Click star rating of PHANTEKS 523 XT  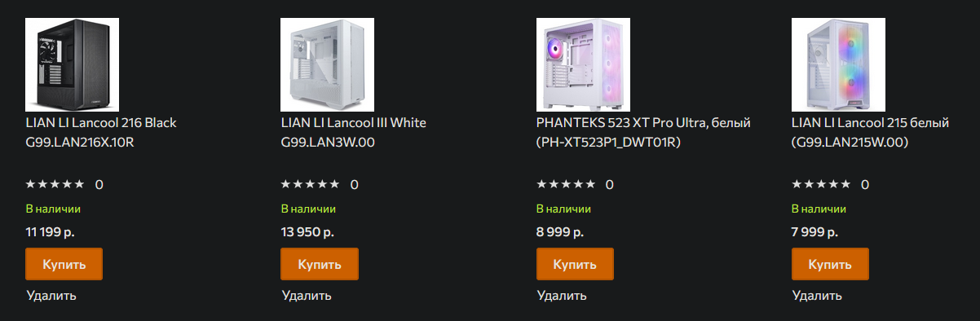[565, 184]
